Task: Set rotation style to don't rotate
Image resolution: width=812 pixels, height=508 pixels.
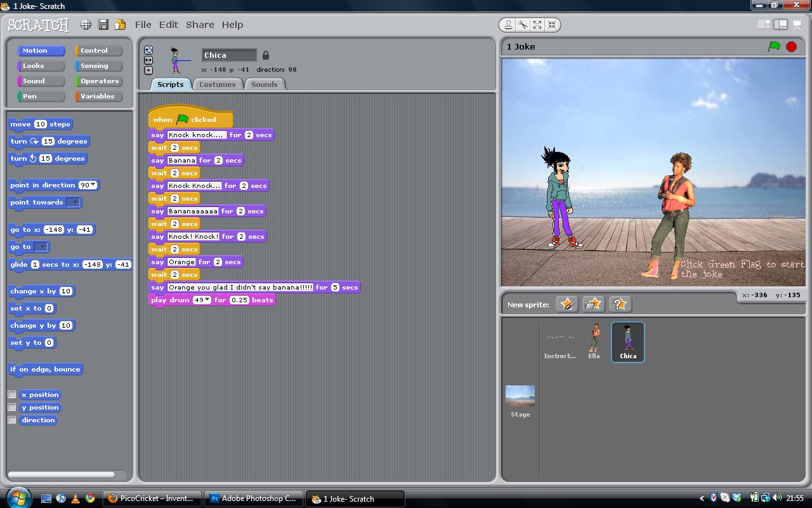Action: [148, 70]
